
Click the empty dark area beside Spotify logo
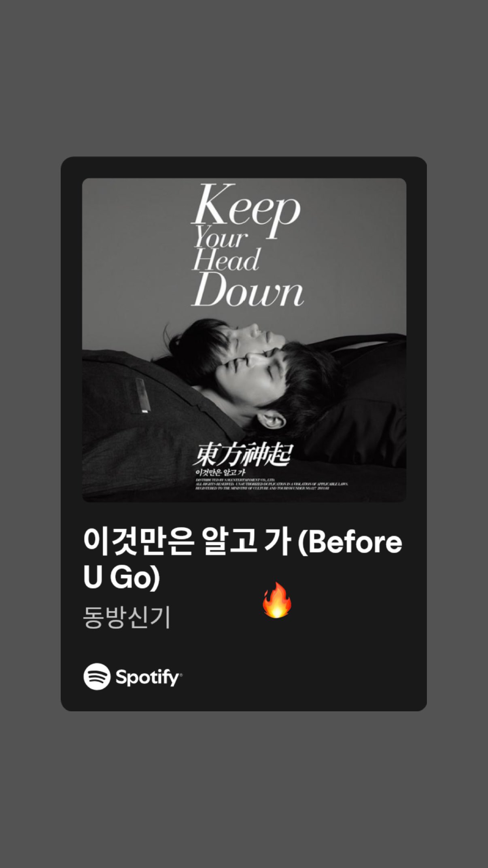click(x=303, y=677)
